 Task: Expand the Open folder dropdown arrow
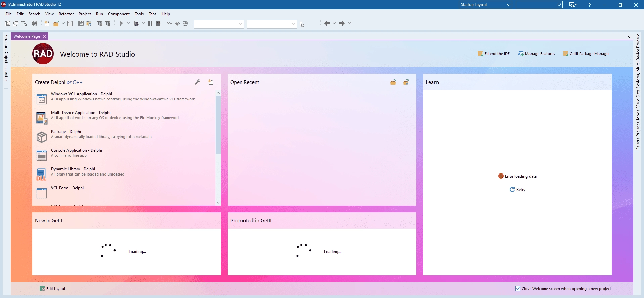click(63, 23)
